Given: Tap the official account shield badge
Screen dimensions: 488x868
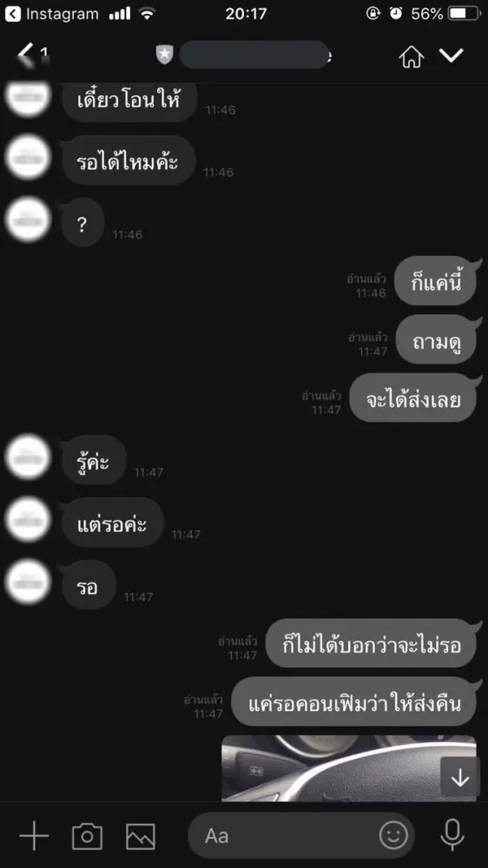Looking at the screenshot, I should click(164, 55).
